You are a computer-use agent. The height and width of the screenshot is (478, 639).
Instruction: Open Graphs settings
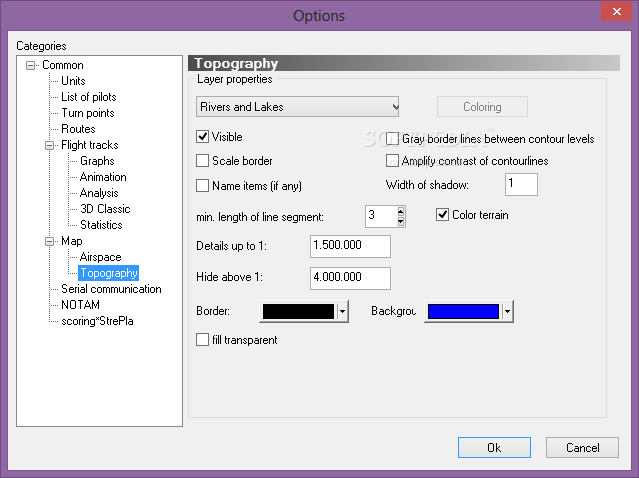pos(97,161)
